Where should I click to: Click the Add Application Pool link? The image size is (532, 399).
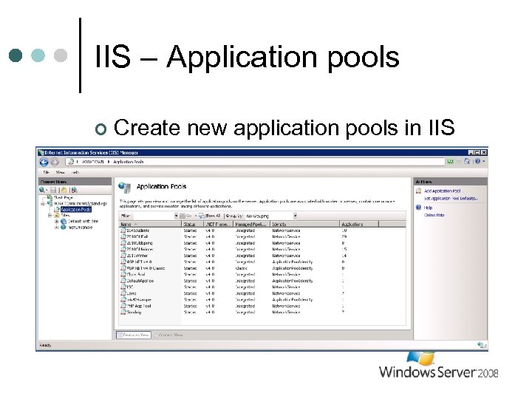[442, 191]
